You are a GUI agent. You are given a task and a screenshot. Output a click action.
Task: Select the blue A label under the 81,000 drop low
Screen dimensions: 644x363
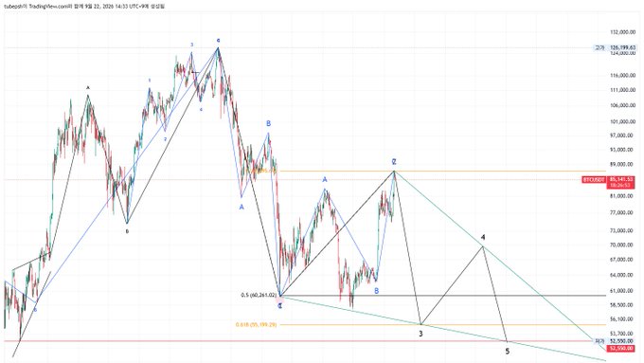point(241,208)
